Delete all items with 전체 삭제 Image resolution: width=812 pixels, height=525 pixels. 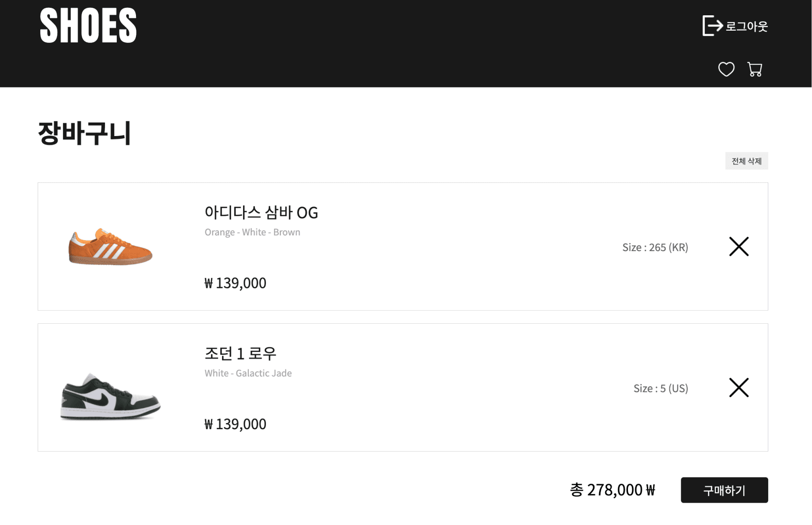[746, 161]
